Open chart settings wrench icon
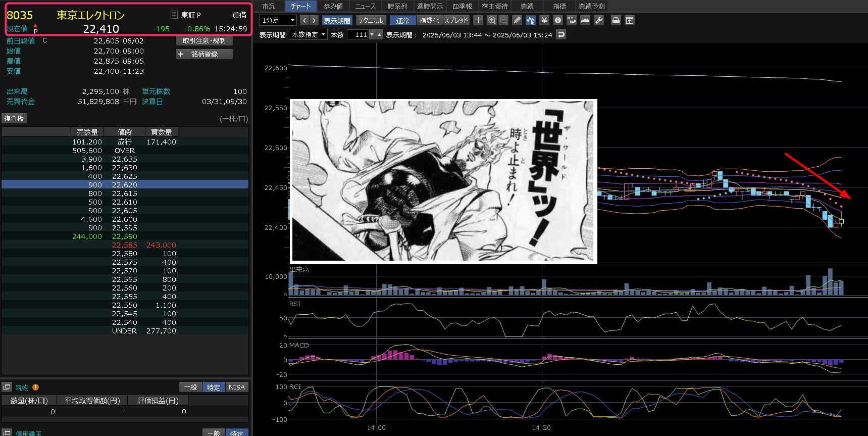This screenshot has width=868, height=436. click(599, 20)
